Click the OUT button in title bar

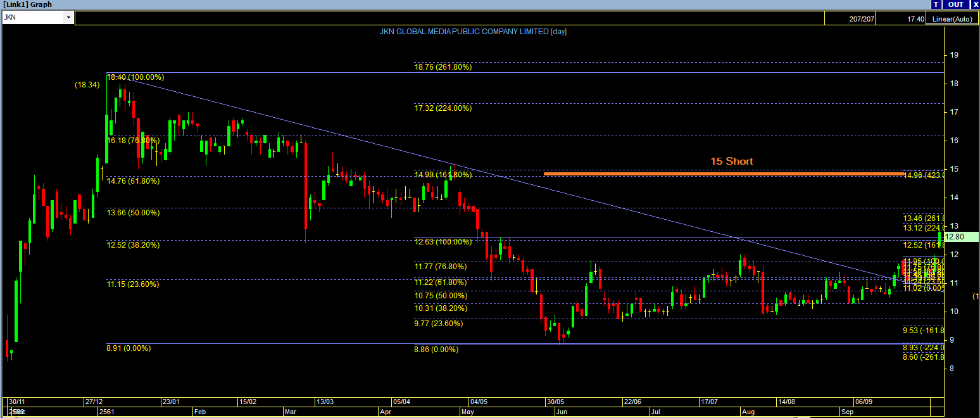pos(955,4)
